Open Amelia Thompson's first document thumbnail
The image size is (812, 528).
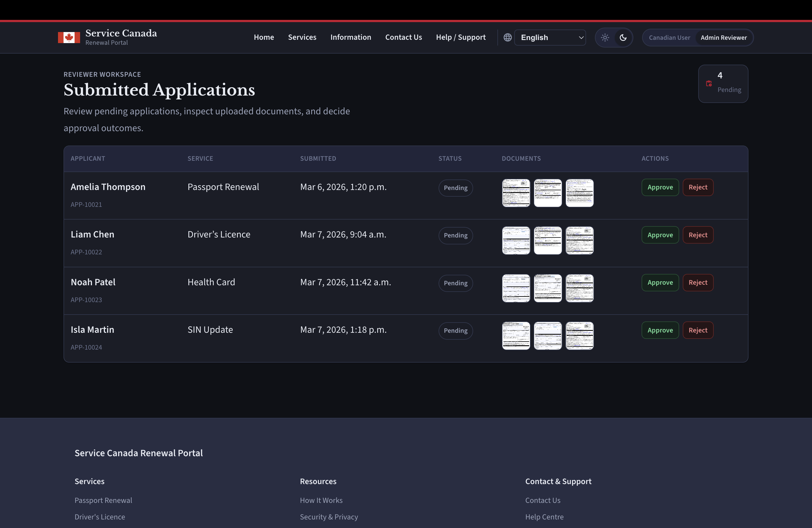coord(516,193)
